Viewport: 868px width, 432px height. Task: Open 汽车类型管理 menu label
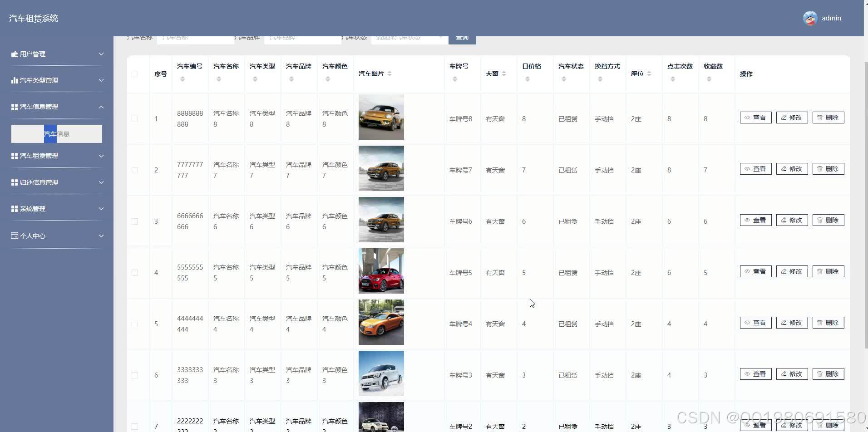click(x=39, y=80)
